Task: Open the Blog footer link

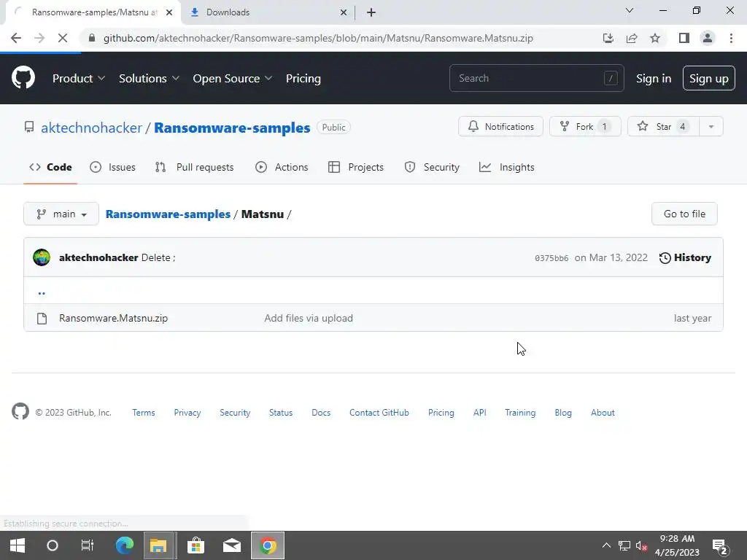Action: pos(563,413)
